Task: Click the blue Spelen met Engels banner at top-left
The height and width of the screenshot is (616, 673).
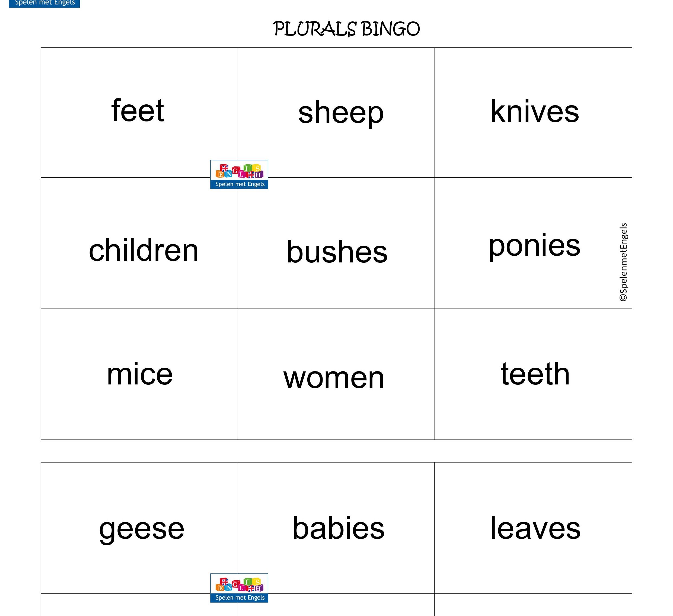Action: point(44,3)
